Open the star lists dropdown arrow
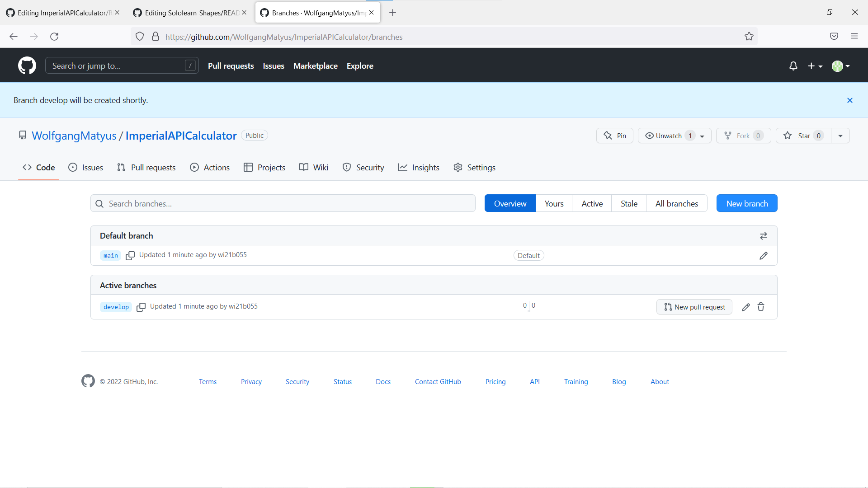This screenshot has height=488, width=868. (840, 136)
